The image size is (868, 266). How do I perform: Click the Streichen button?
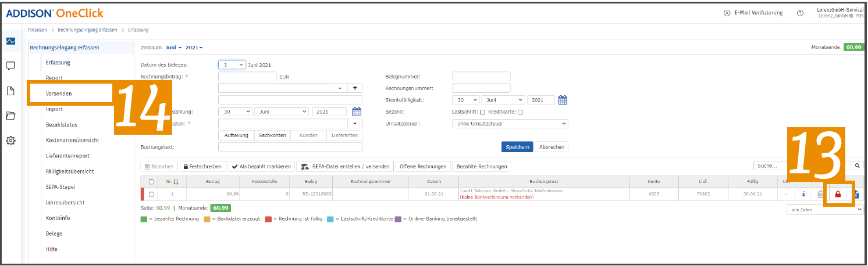pos(159,166)
